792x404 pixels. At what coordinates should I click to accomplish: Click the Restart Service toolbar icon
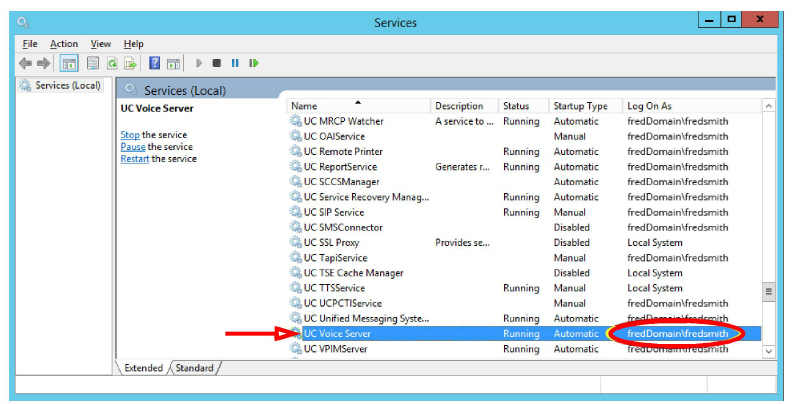[x=254, y=63]
